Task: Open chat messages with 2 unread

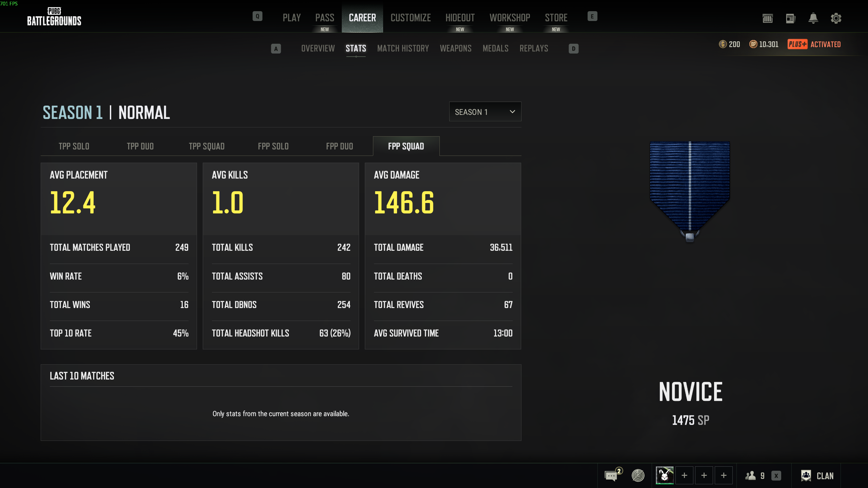Action: click(611, 475)
